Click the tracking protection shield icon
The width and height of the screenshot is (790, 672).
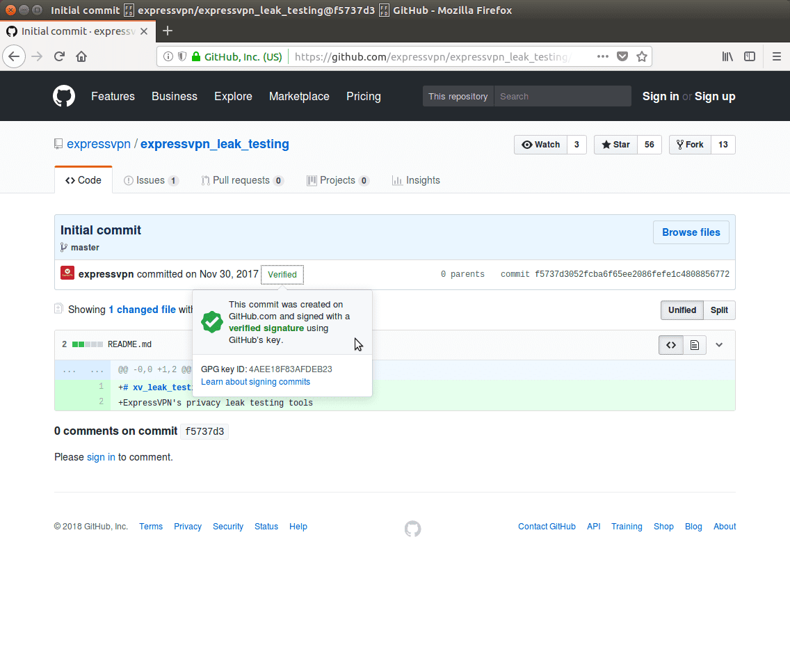tap(182, 56)
